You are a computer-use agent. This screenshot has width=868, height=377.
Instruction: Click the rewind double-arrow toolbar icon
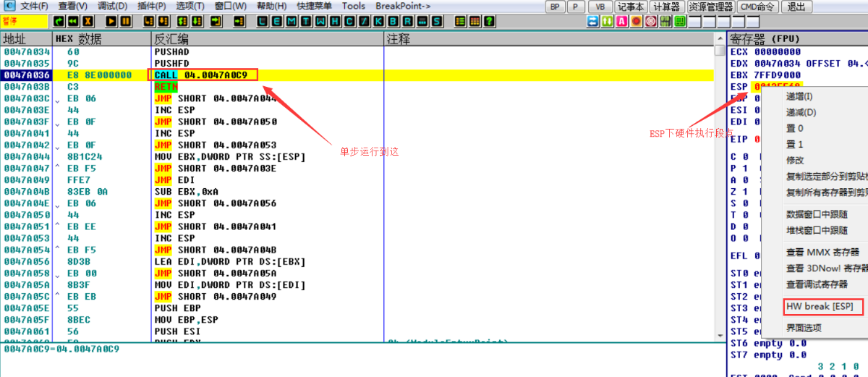73,21
